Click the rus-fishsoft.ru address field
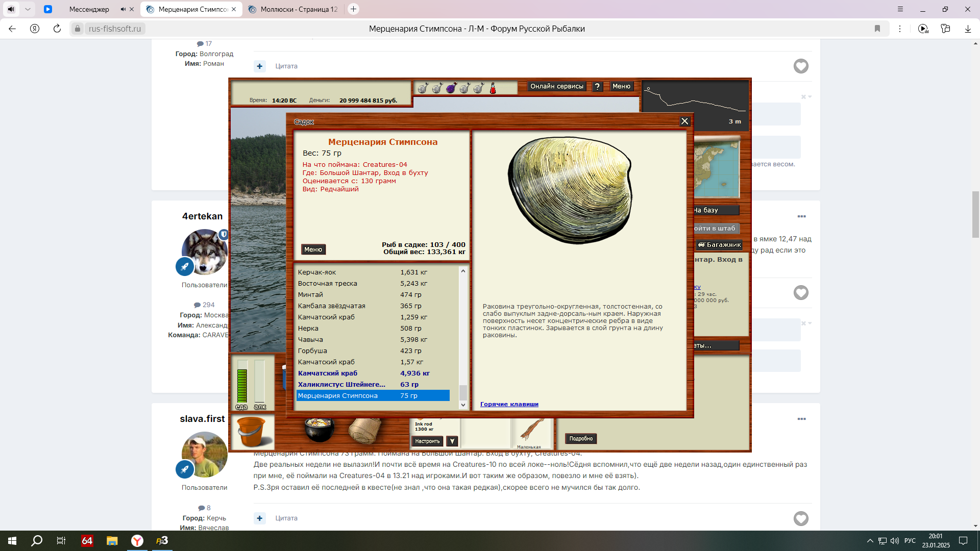The height and width of the screenshot is (551, 980). [x=115, y=29]
